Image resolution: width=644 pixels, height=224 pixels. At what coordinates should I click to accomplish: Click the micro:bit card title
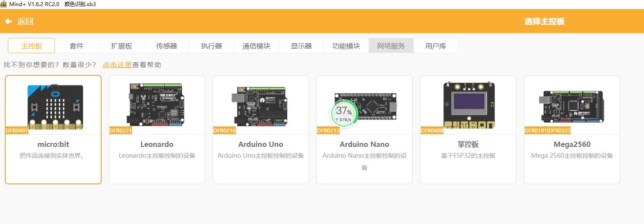tap(53, 144)
